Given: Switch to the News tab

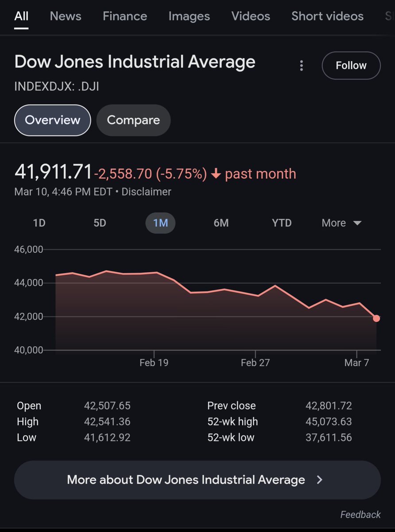Looking at the screenshot, I should click(66, 16).
